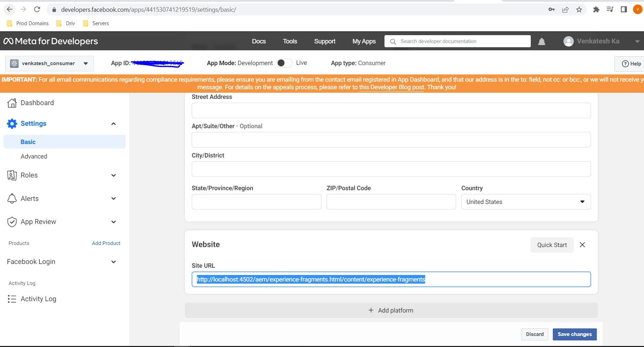Click the share page icon in the address bar

tap(565, 10)
